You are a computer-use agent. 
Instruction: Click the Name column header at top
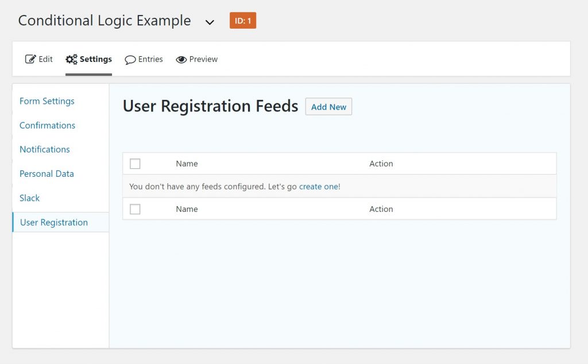point(187,164)
